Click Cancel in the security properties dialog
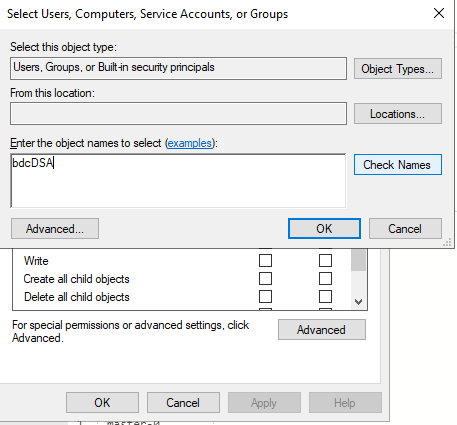 [x=183, y=402]
